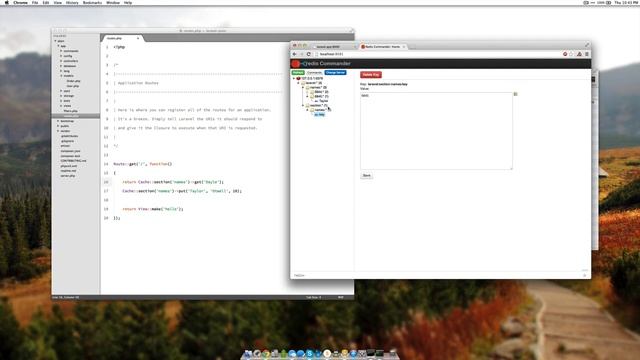Viewport: 640px width, 360px height.
Task: Reload the page in Chrome
Action: tap(309, 54)
